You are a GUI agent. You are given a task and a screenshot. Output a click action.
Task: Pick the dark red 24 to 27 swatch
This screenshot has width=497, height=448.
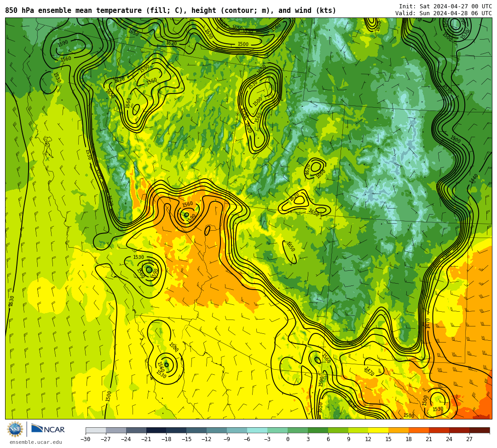pos(460,430)
